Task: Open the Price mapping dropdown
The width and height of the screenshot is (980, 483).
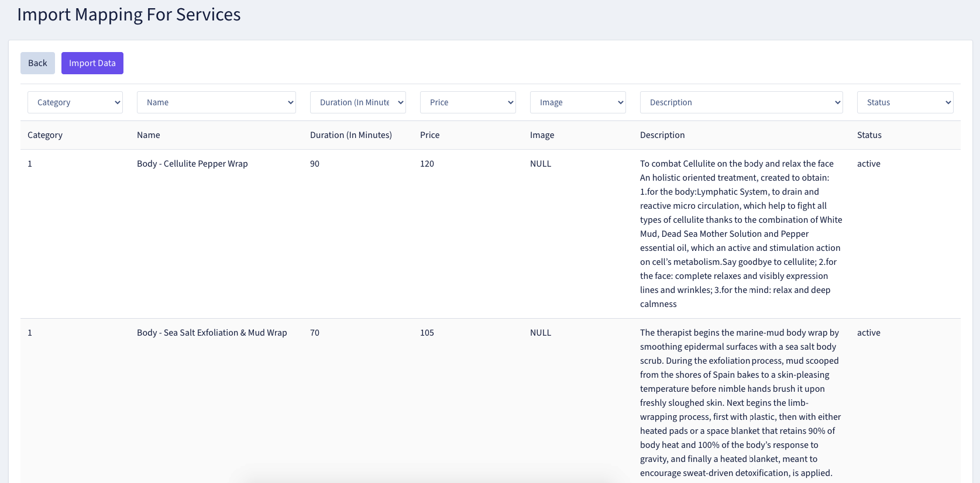Action: click(468, 102)
